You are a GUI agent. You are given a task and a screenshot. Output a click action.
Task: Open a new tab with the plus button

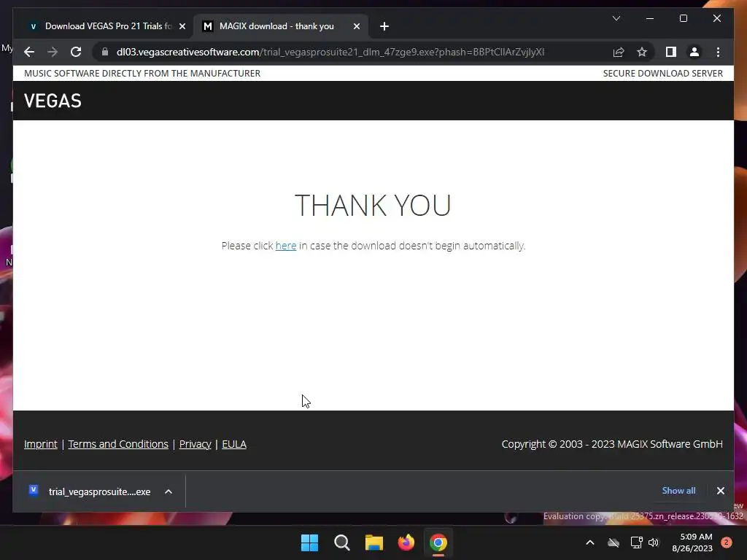[384, 26]
